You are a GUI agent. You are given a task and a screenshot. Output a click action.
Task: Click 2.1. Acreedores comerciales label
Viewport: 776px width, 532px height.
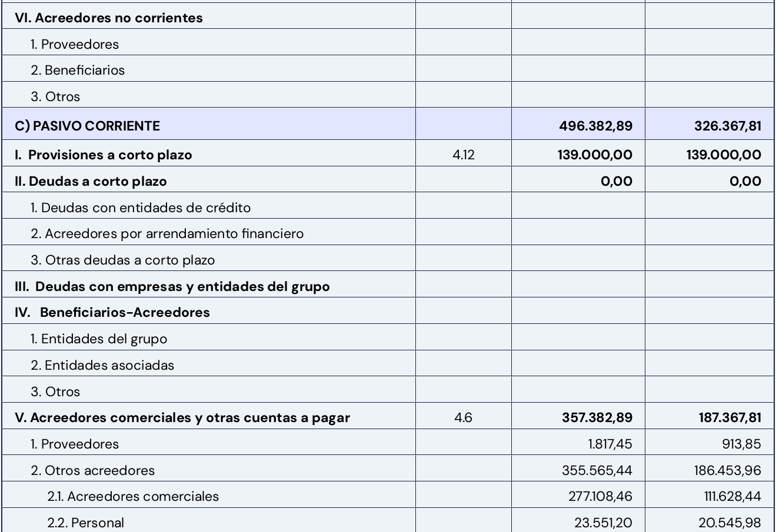133,496
